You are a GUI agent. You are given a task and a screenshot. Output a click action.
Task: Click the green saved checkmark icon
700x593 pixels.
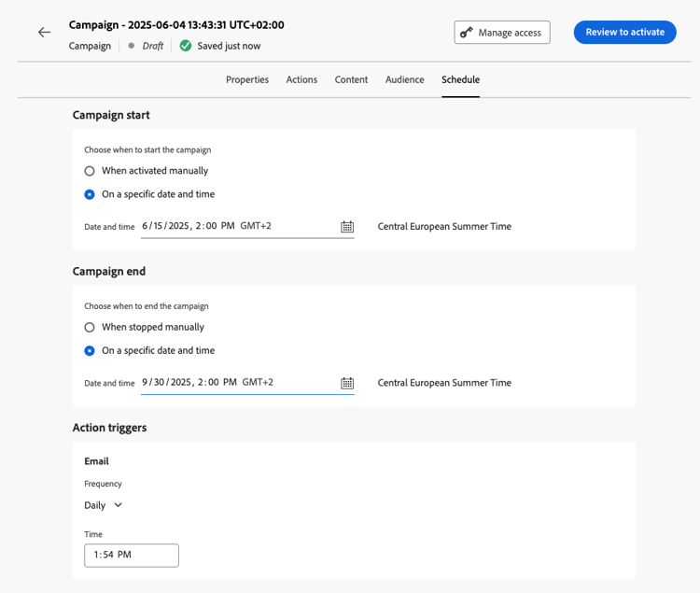[x=186, y=46]
